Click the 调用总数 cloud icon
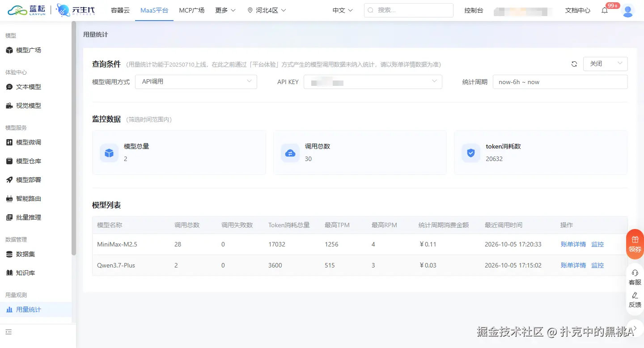The height and width of the screenshot is (348, 644). pyautogui.click(x=290, y=153)
